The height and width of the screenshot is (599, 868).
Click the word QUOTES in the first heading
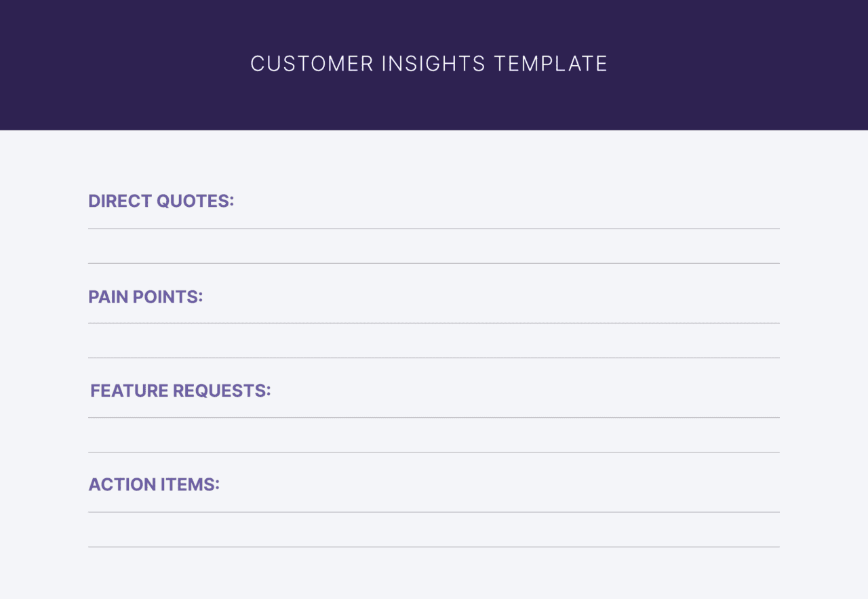(x=195, y=201)
